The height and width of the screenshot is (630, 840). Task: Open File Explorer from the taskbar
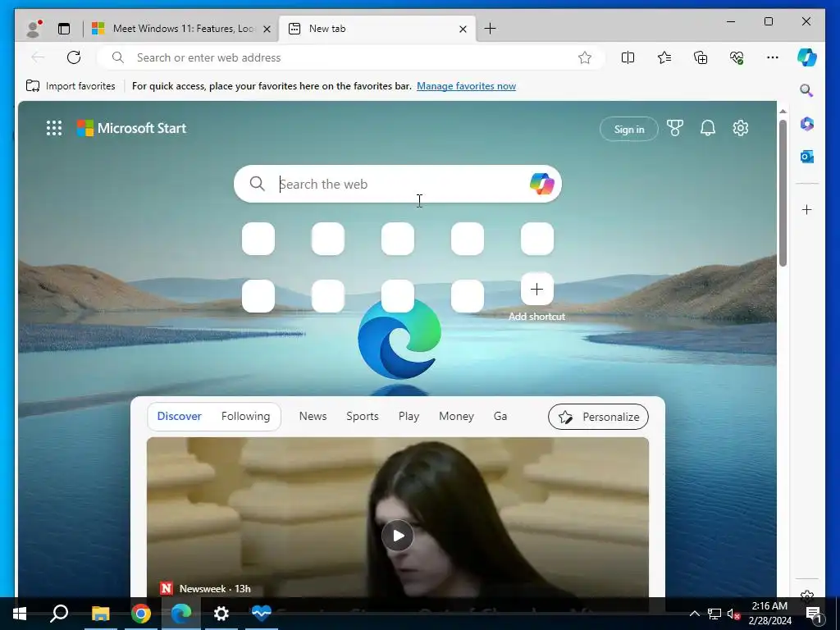click(x=100, y=614)
